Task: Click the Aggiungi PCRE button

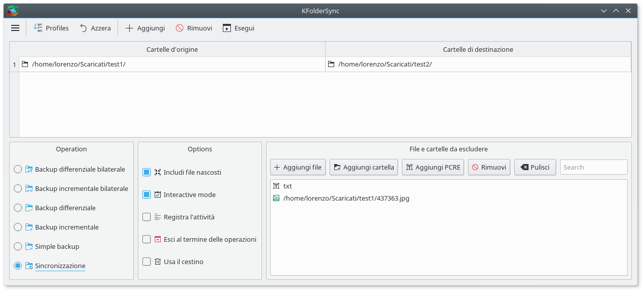Action: 433,167
